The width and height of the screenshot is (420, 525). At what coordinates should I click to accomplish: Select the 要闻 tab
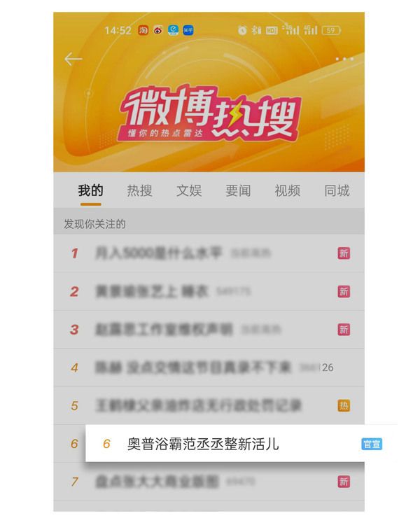pyautogui.click(x=238, y=190)
